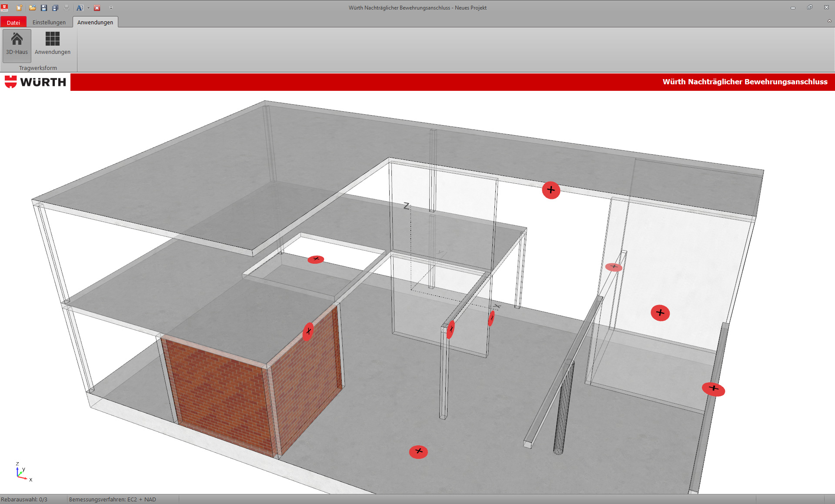This screenshot has height=504, width=835.
Task: Select the Anwendungen ribbon tab
Action: click(x=95, y=22)
